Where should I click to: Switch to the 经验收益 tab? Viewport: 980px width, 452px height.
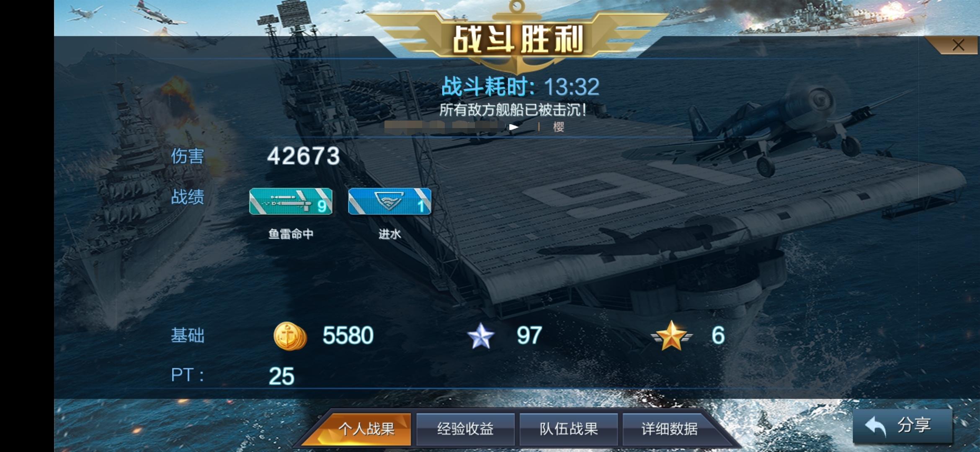point(465,429)
